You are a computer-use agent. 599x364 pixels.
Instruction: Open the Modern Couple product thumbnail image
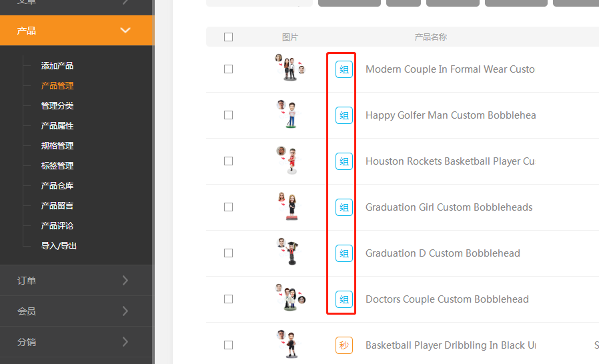coord(289,68)
